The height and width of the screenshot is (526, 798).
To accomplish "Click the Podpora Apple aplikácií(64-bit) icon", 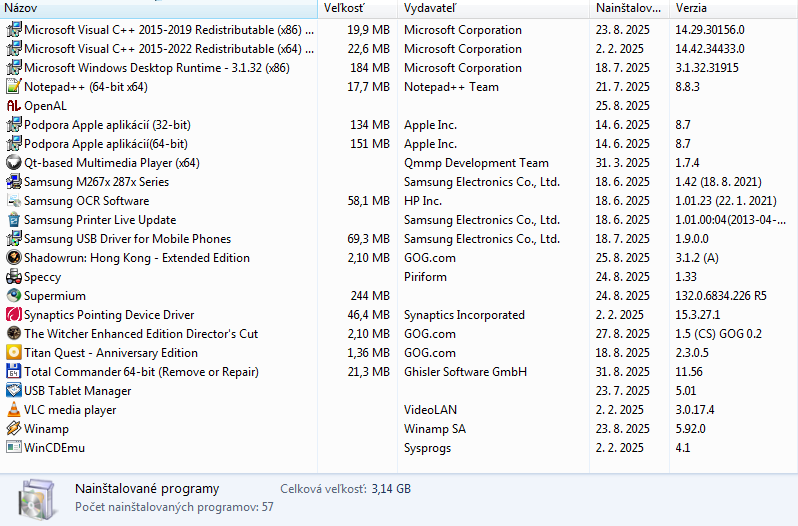I will [14, 144].
